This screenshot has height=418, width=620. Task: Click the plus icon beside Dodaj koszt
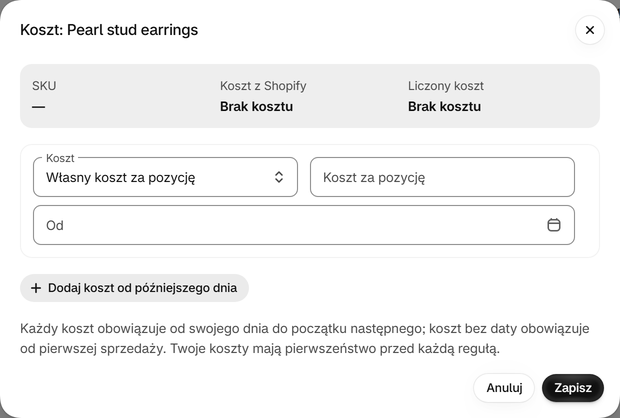tap(36, 288)
